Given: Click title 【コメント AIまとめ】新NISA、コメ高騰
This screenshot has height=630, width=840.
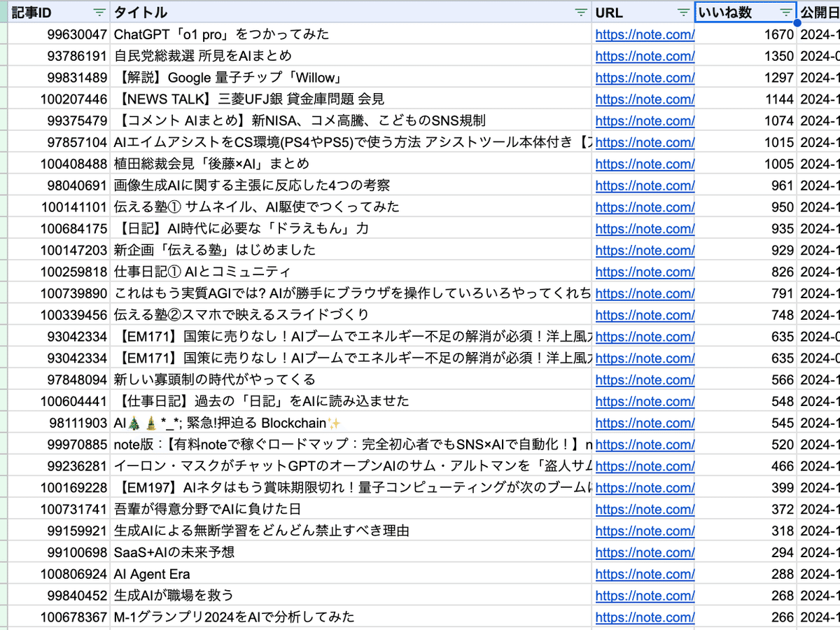Looking at the screenshot, I should tap(300, 121).
